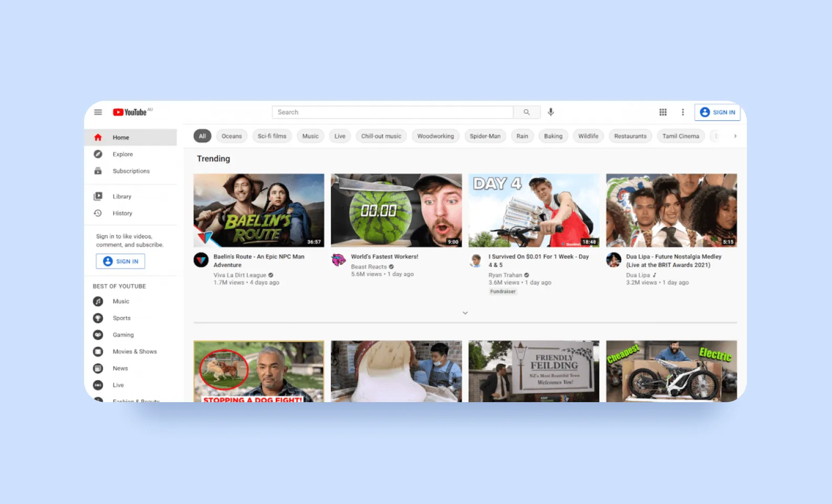This screenshot has height=504, width=832.
Task: Play the Cheapest Electric bike thumbnail
Action: (x=671, y=372)
